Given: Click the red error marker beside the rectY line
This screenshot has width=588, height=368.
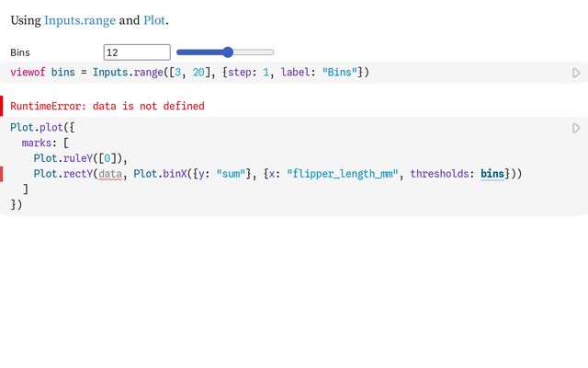Looking at the screenshot, I should coord(2,174).
